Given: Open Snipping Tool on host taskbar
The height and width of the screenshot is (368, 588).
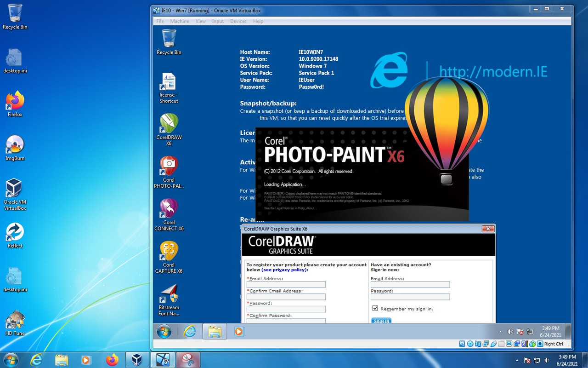Looking at the screenshot, I should pos(188,360).
